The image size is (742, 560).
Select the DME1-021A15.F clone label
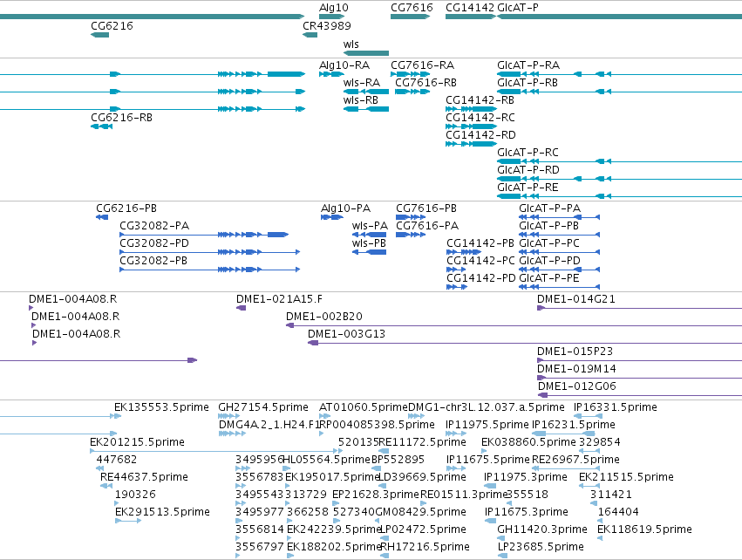pos(279,299)
